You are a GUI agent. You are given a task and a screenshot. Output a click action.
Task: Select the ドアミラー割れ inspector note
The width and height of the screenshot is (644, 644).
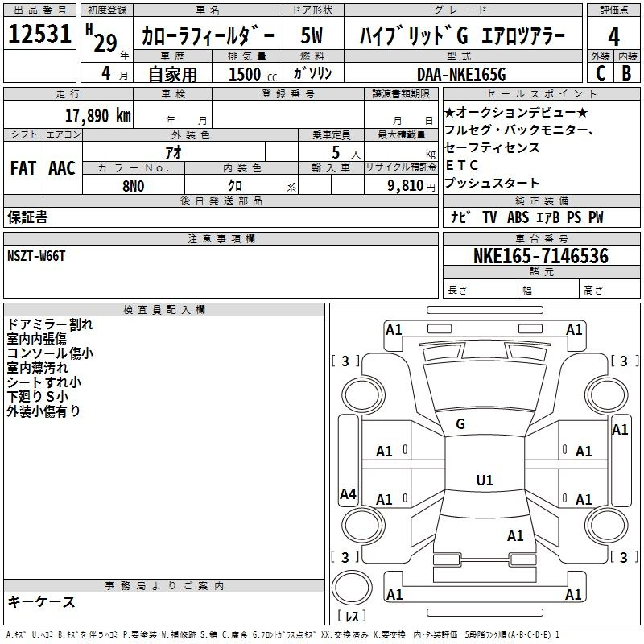[x=50, y=324]
